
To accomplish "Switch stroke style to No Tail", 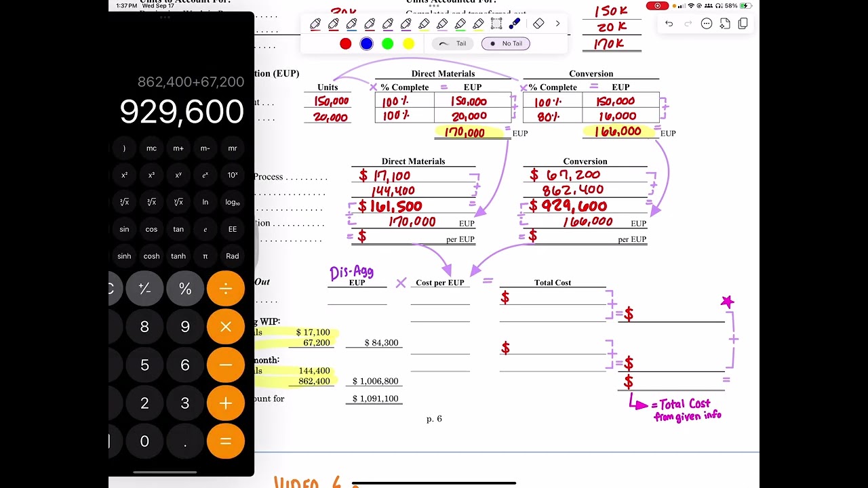I will click(x=506, y=43).
